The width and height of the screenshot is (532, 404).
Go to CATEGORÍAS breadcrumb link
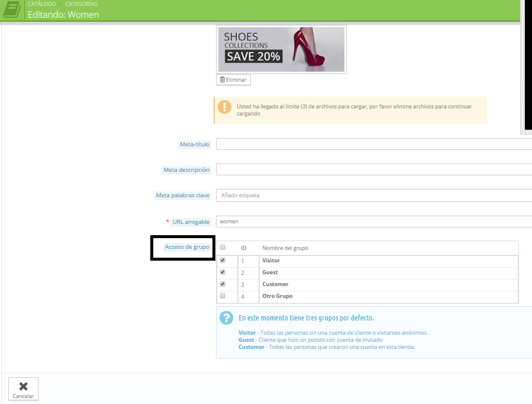pyautogui.click(x=82, y=4)
